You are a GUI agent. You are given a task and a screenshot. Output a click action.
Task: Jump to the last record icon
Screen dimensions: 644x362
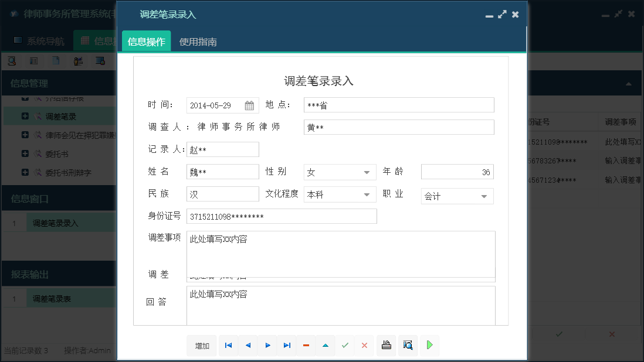(x=287, y=346)
